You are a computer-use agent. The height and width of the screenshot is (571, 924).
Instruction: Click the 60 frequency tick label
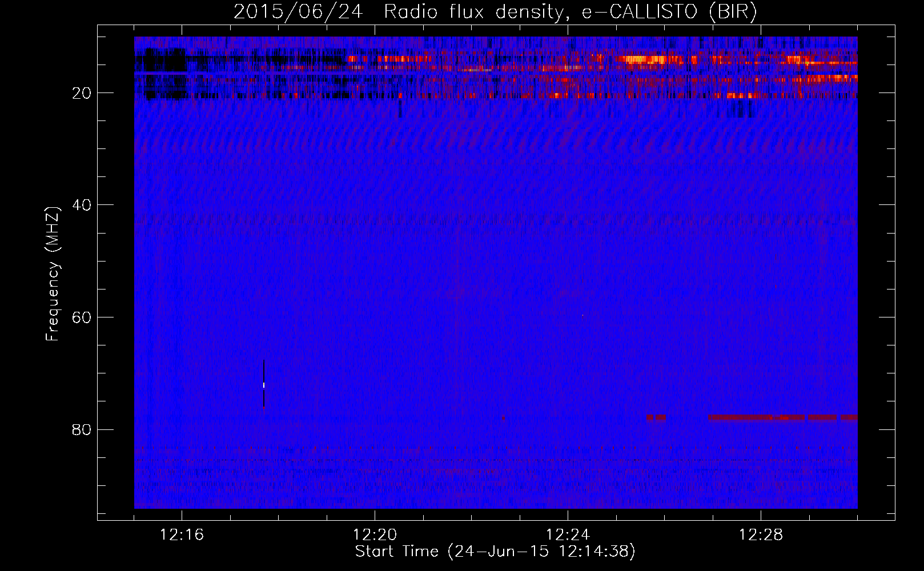click(82, 317)
